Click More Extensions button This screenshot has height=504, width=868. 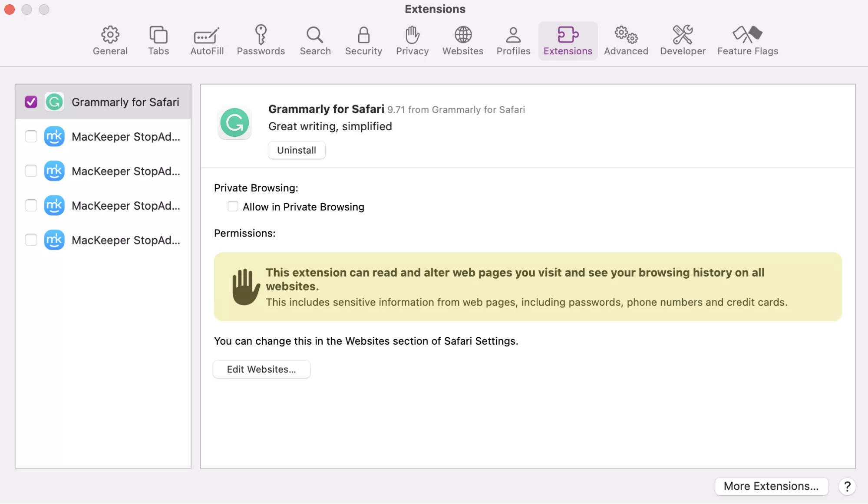771,486
